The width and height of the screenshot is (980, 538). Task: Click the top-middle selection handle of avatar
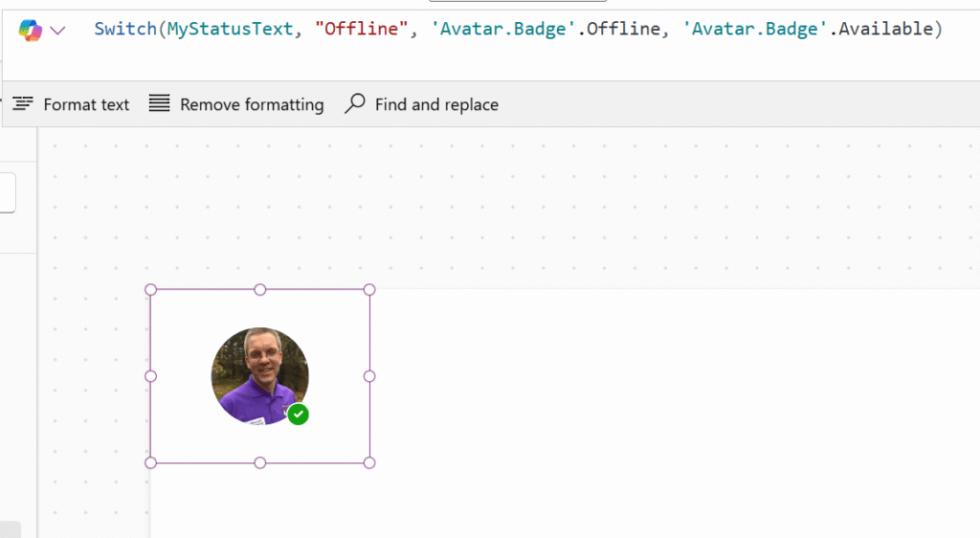[x=260, y=290]
